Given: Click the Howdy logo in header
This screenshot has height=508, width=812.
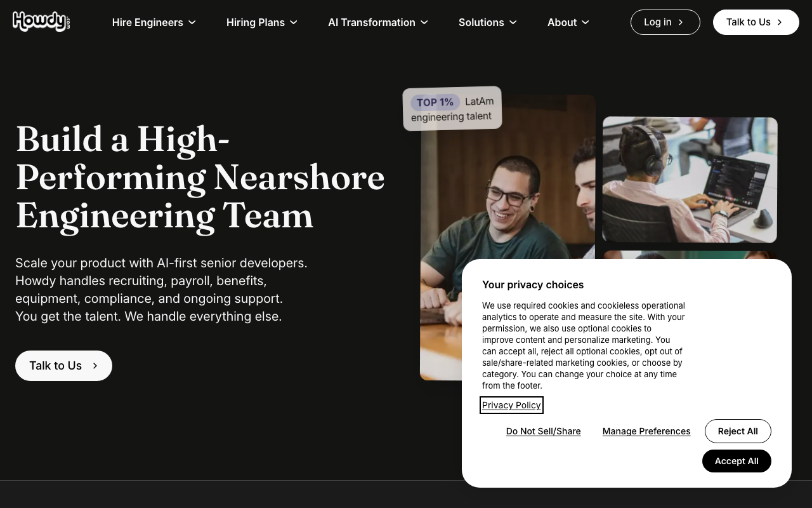Looking at the screenshot, I should (41, 22).
